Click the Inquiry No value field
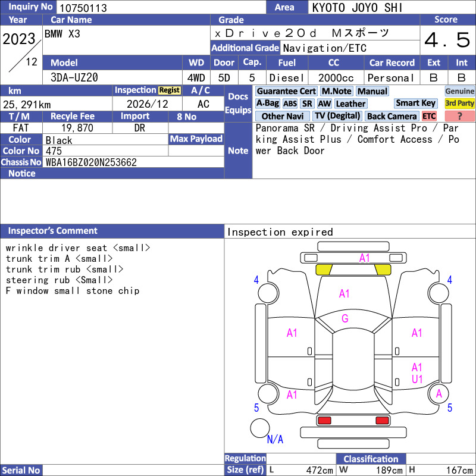Image resolution: width=476 pixels, height=476 pixels. (x=161, y=8)
